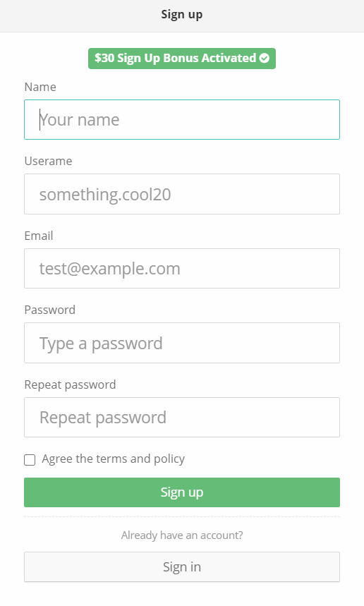Click the something.cool20 username field

(181, 194)
